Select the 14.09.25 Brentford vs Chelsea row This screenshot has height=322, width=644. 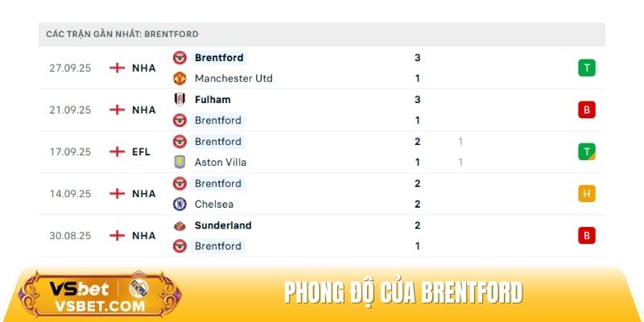(322, 194)
